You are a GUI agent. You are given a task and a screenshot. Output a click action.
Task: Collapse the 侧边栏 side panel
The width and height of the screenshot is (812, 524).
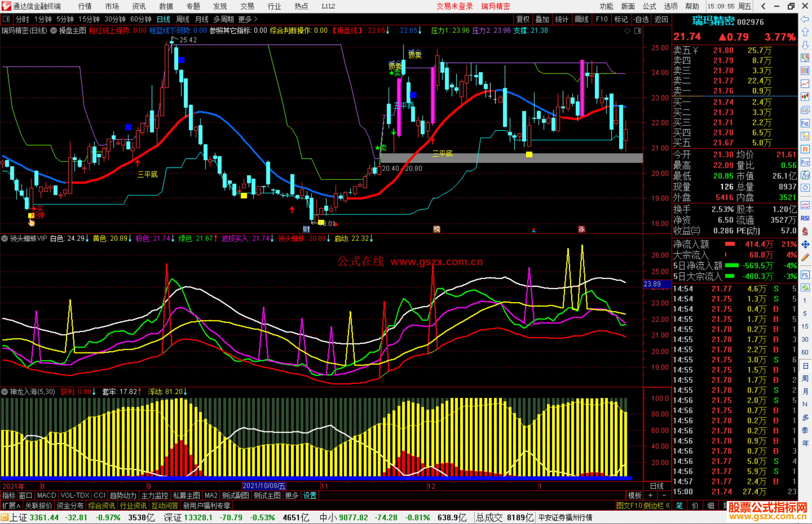click(x=656, y=506)
